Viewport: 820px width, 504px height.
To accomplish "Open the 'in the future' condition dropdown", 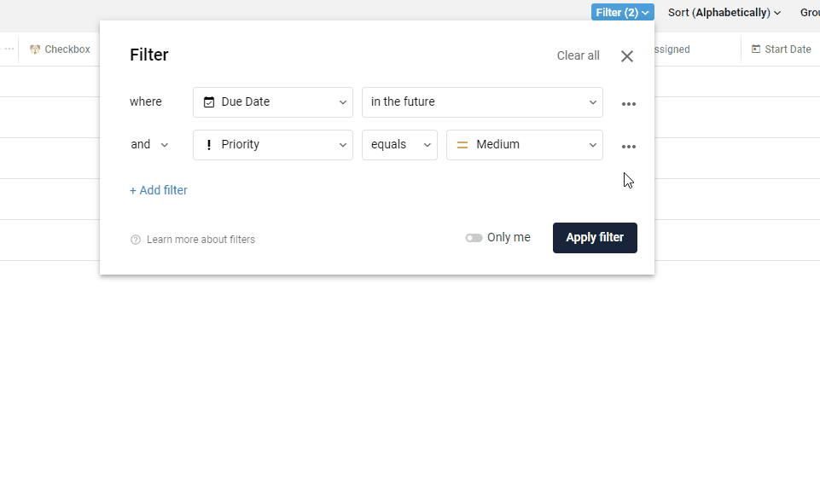I will 482,102.
